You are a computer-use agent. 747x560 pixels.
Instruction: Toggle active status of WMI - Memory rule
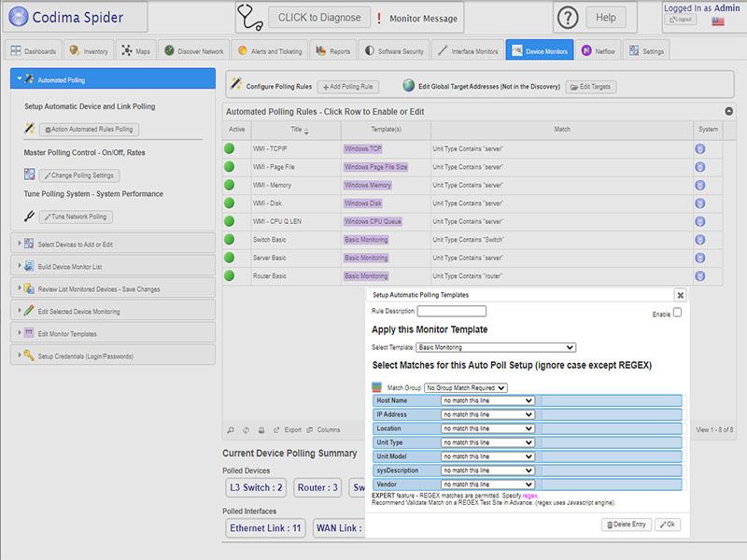pyautogui.click(x=229, y=185)
